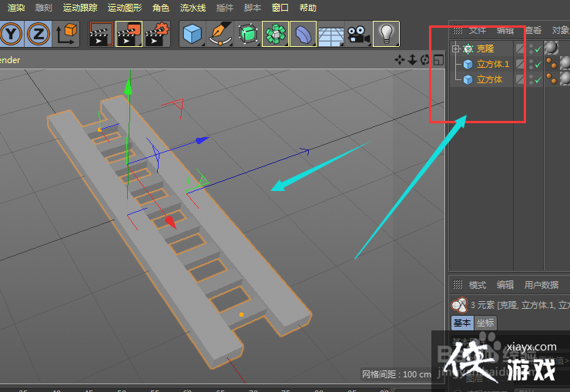This screenshot has height=392, width=570.
Task: Open the 窗口 menu
Action: coord(280,8)
